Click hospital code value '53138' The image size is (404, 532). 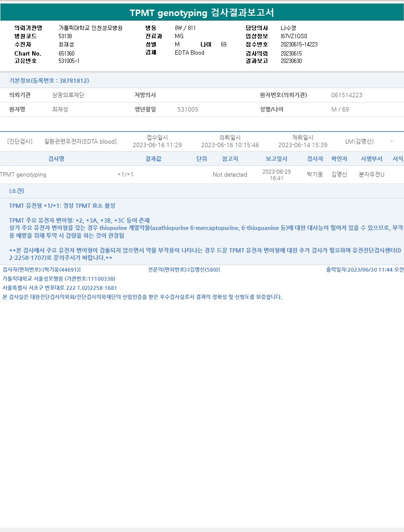coord(65,36)
